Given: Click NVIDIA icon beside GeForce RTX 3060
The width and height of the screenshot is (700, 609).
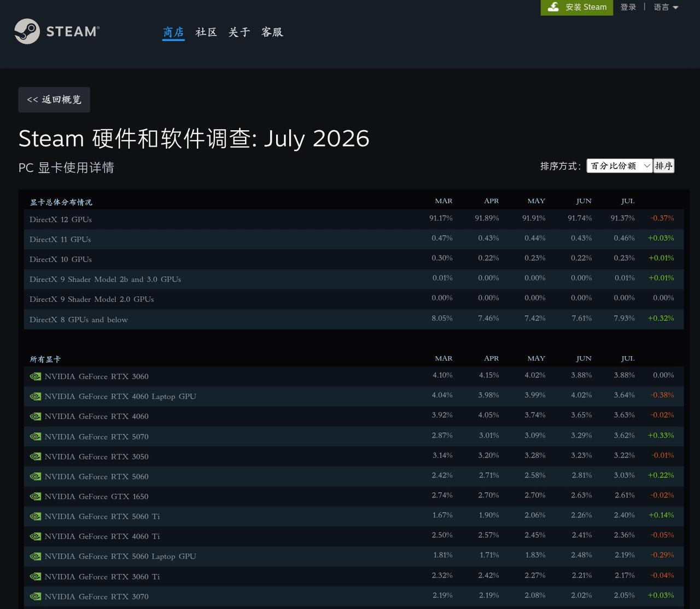Looking at the screenshot, I should (x=36, y=376).
